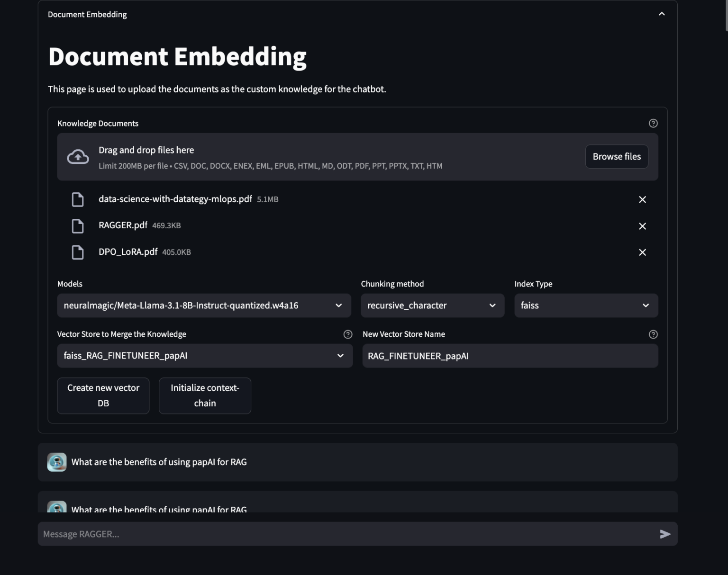Focus the New Vector Store Name field
The width and height of the screenshot is (728, 575).
pos(510,356)
